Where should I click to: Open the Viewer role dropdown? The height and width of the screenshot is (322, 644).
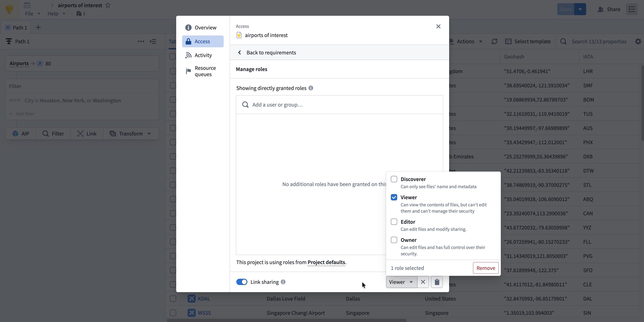point(401,282)
